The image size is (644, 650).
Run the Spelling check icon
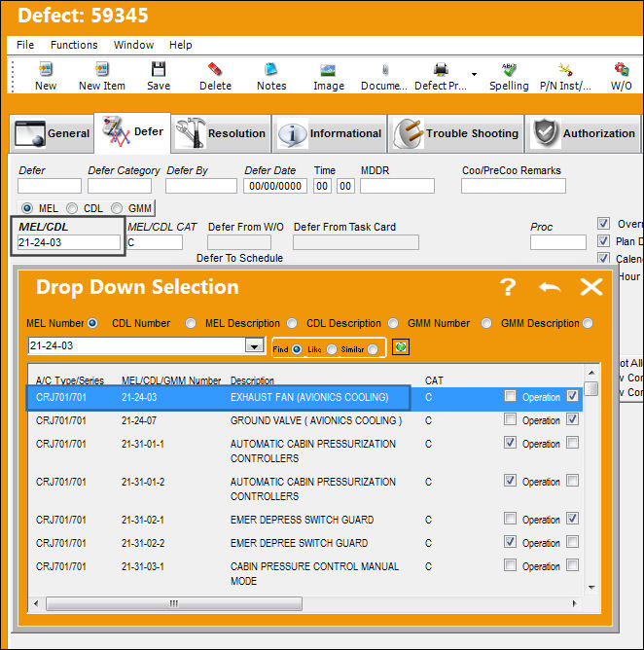coord(509,69)
